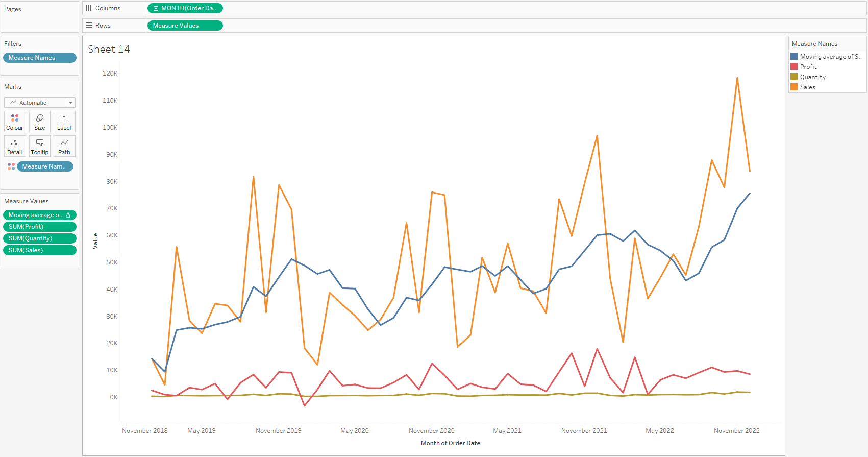Click the Filters shelf header
Viewport: 868px width, 457px height.
pyautogui.click(x=13, y=44)
